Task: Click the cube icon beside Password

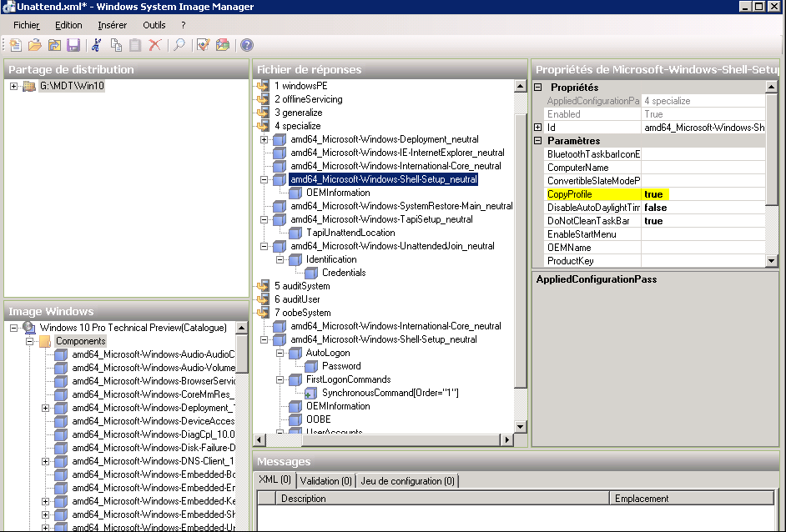Action: pos(311,366)
